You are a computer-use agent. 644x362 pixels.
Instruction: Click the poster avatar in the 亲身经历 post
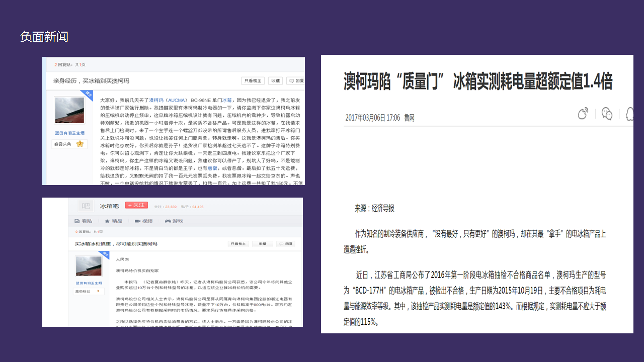tap(69, 111)
